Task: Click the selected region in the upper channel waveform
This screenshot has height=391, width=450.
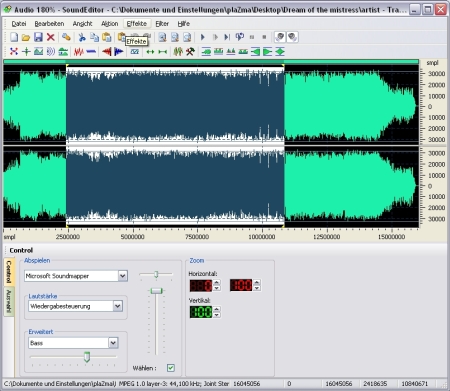Action: point(175,105)
